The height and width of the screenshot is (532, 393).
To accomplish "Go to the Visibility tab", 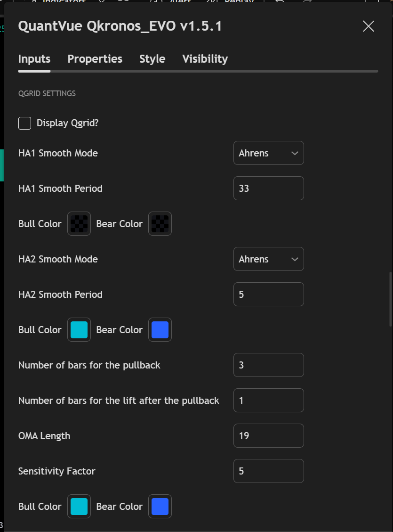I will click(205, 59).
